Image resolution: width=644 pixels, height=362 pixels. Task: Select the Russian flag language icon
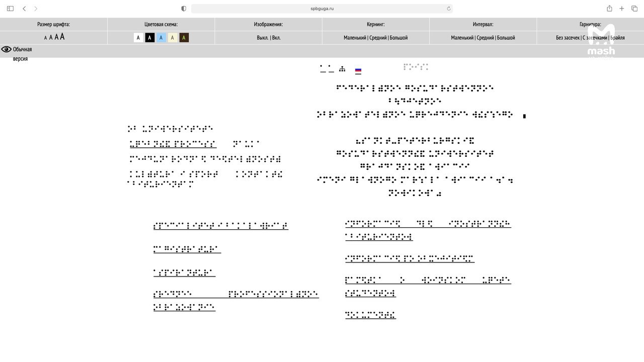pyautogui.click(x=358, y=70)
